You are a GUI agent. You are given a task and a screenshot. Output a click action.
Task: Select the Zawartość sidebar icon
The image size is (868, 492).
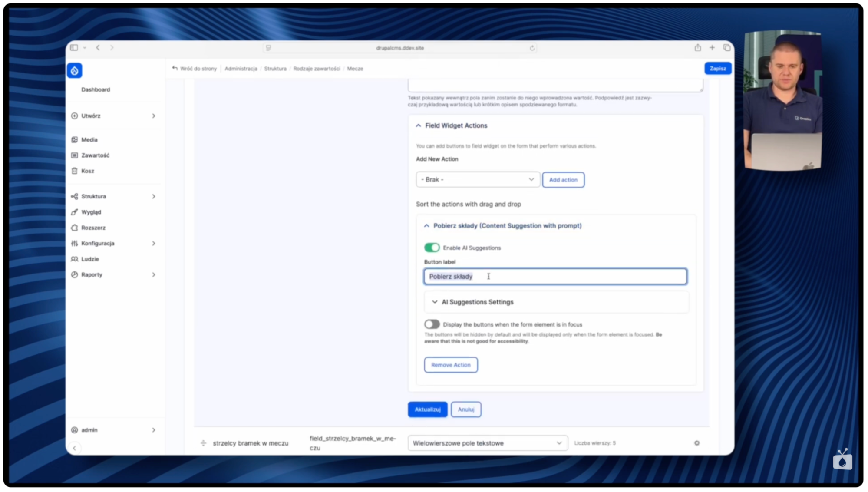pos(75,155)
